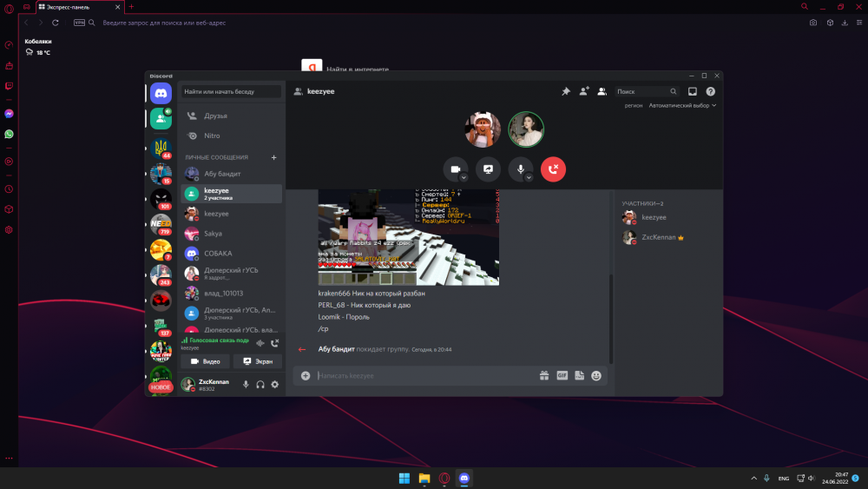Viewport: 868px width, 489px height.
Task: Open the green group call server icon
Action: click(161, 118)
